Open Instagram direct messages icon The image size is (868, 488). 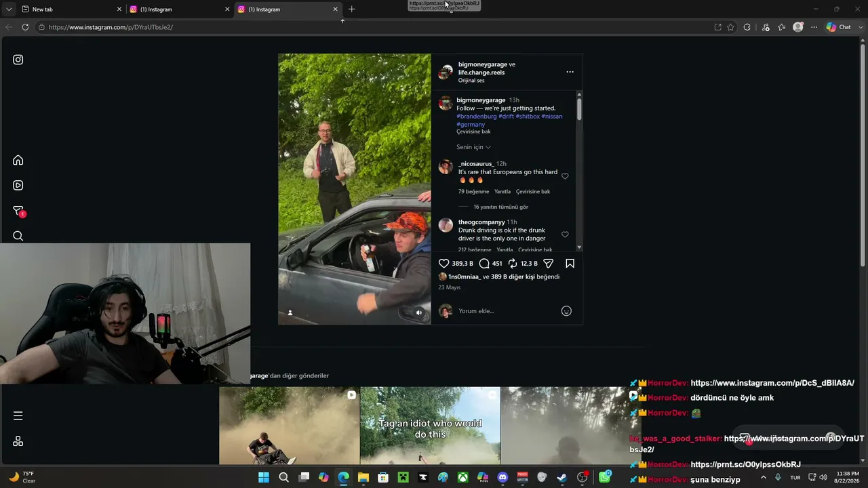pos(18,211)
